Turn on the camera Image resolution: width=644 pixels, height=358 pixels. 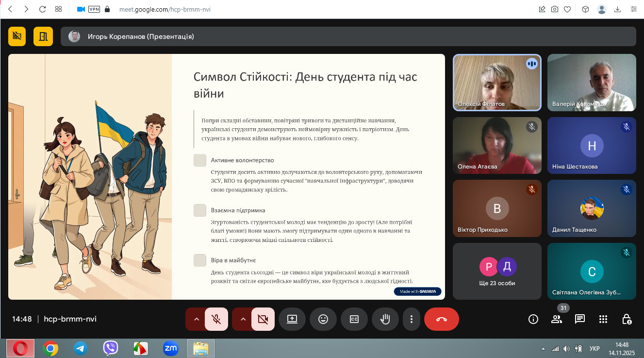pos(263,319)
